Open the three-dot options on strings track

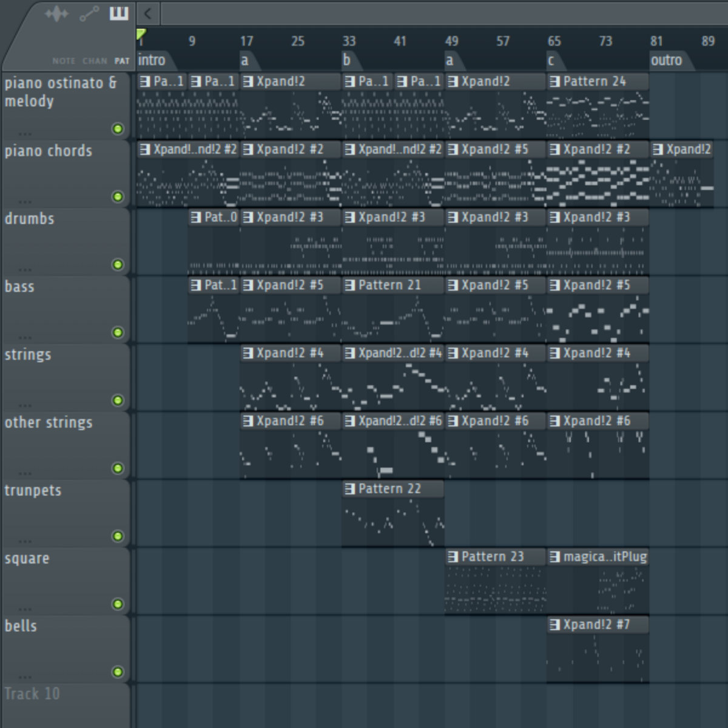click(25, 405)
